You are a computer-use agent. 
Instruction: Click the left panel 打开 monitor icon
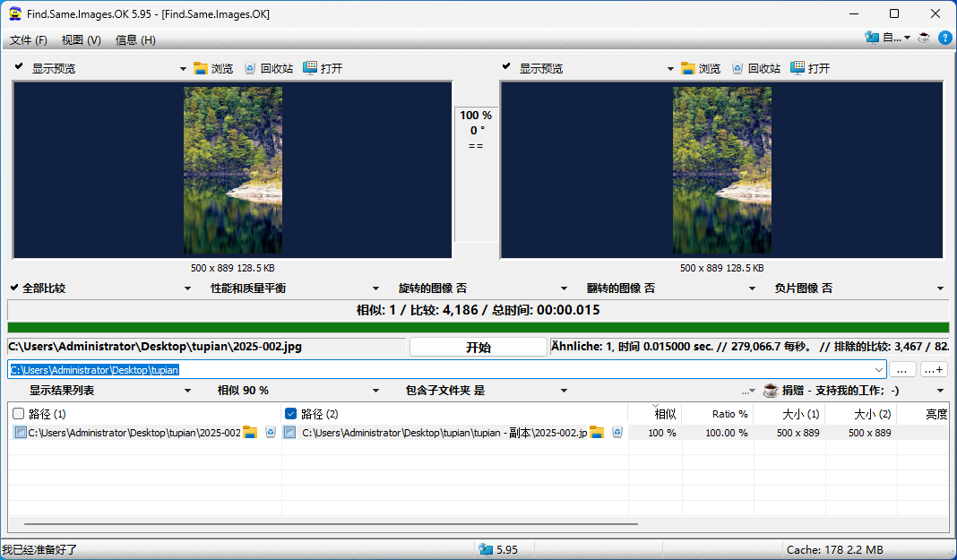(x=310, y=68)
